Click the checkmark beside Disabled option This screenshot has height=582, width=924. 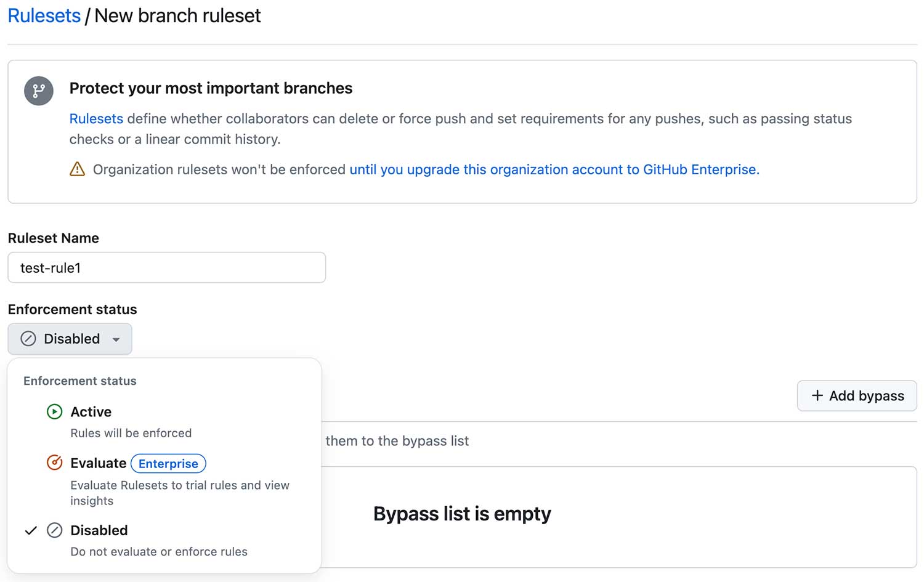coord(31,530)
